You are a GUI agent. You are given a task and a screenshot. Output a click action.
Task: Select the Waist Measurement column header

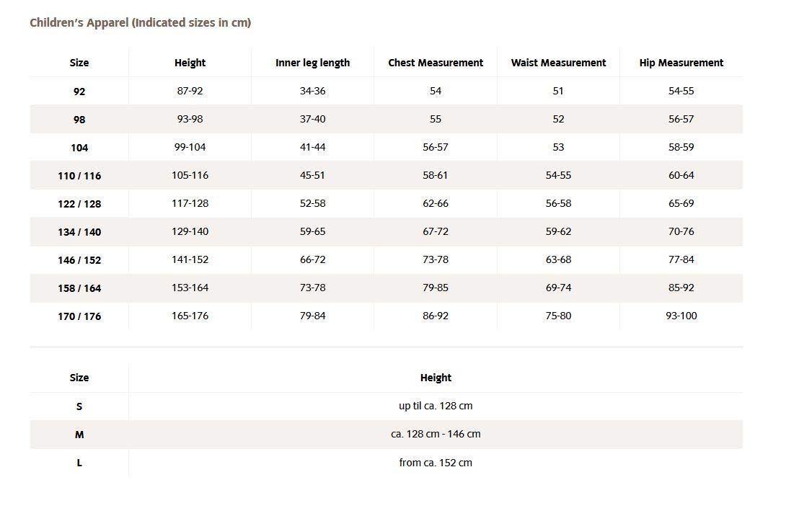(558, 63)
